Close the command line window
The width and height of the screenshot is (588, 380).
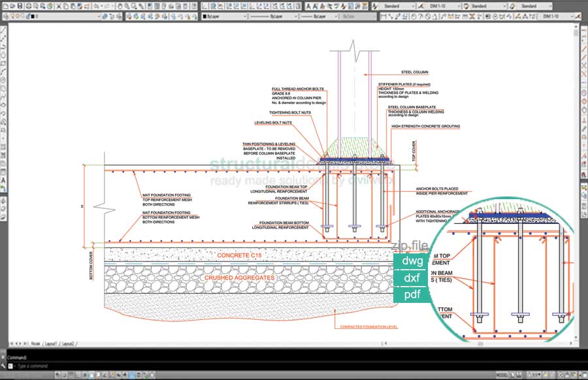[3, 357]
